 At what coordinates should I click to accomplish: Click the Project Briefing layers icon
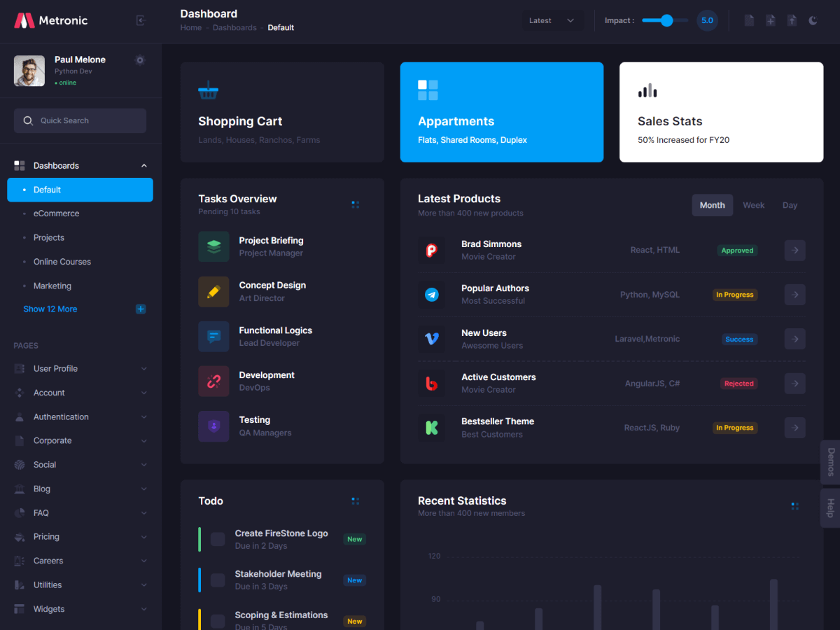[213, 247]
